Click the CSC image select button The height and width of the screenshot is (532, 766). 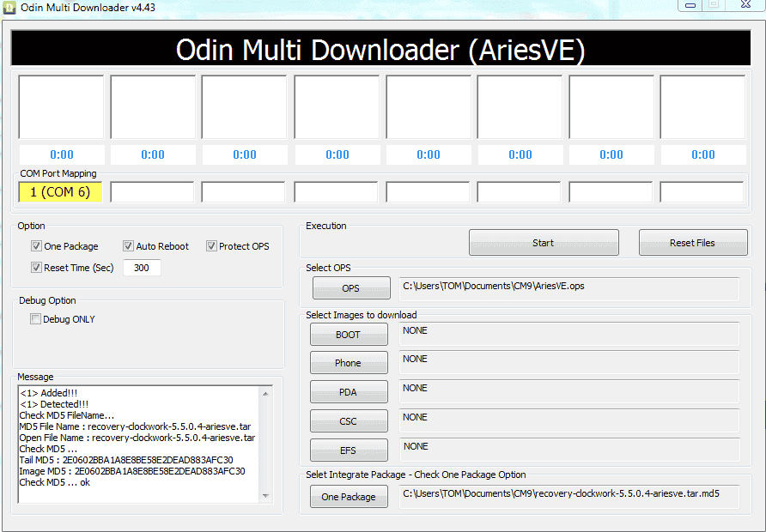point(349,420)
